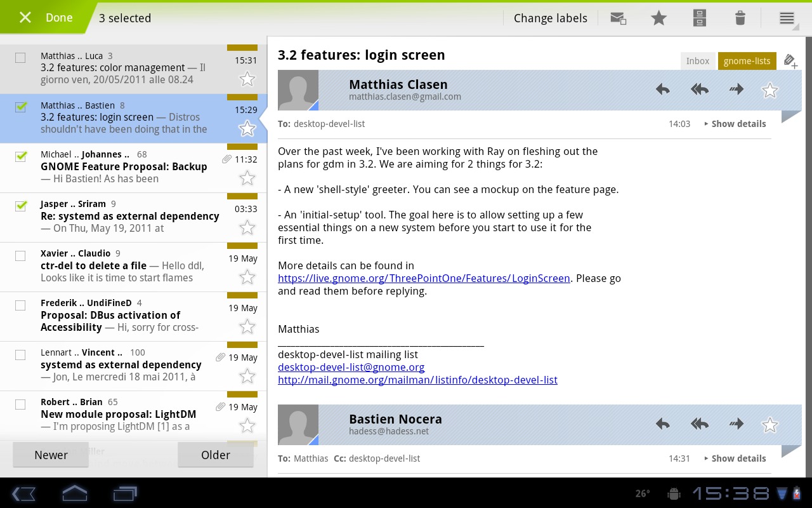Open the 26° weather notification

(643, 493)
